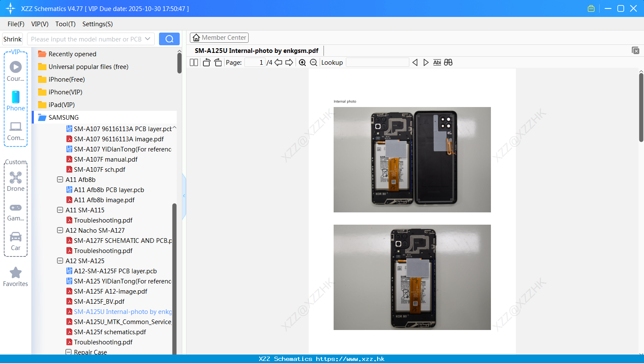Image resolution: width=644 pixels, height=363 pixels.
Task: Open SM-A107F manual.pdf
Action: 106,159
